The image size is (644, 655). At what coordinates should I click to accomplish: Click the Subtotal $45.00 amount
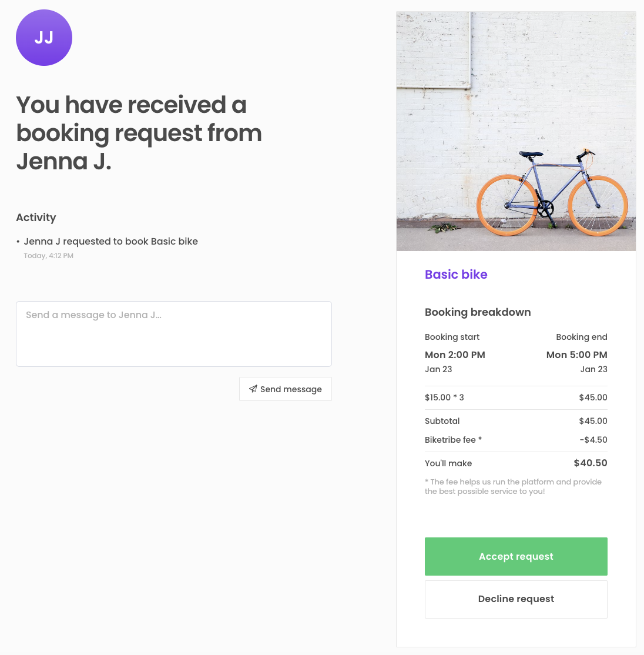(593, 421)
